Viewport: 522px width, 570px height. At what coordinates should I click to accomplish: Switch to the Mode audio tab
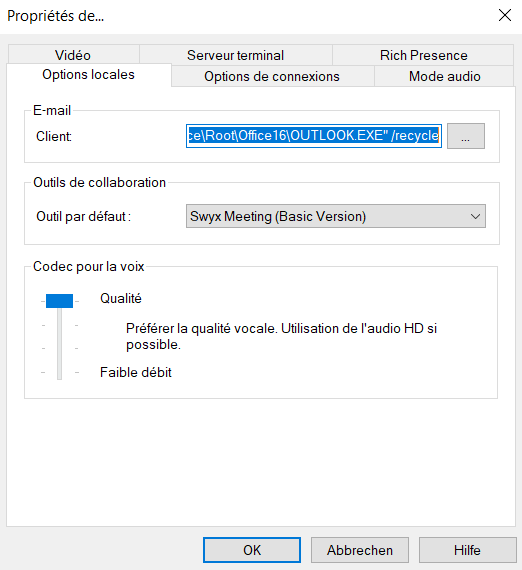(x=444, y=76)
